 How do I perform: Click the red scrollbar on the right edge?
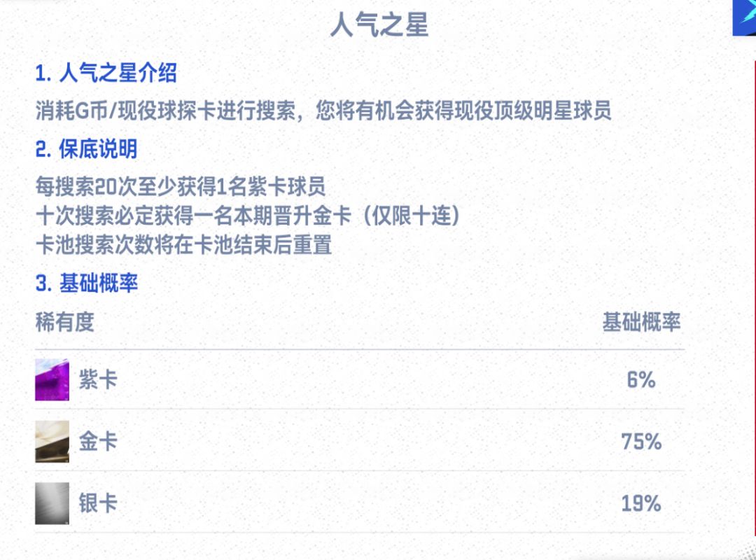pyautogui.click(x=754, y=280)
